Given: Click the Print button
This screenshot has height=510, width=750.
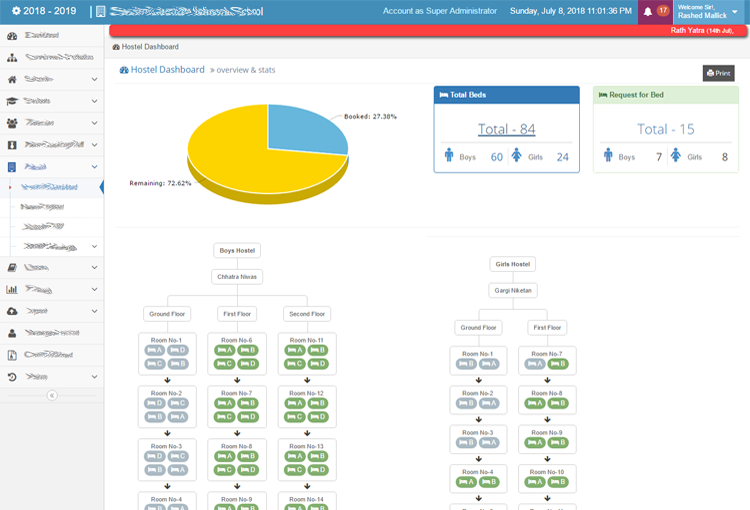Looking at the screenshot, I should coord(718,73).
